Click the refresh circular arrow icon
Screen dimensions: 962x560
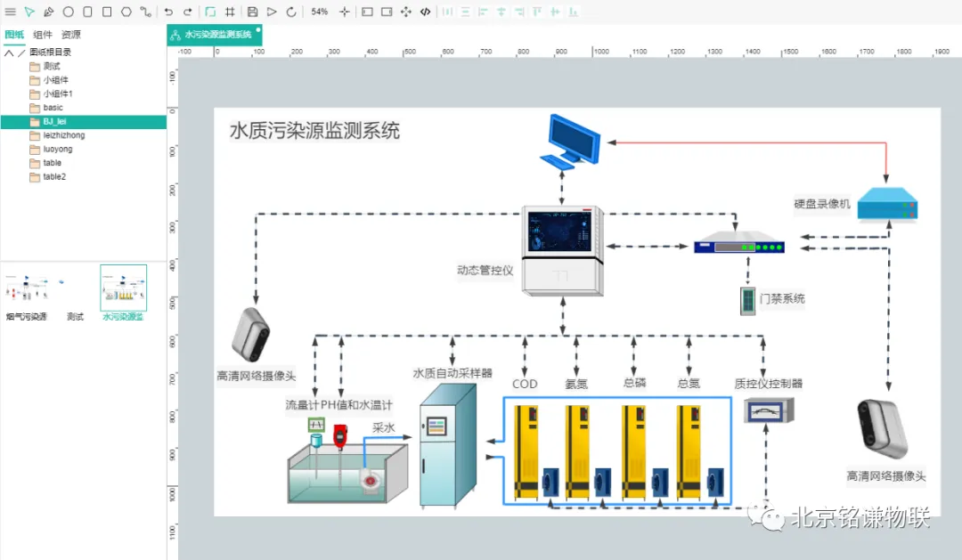(x=291, y=12)
